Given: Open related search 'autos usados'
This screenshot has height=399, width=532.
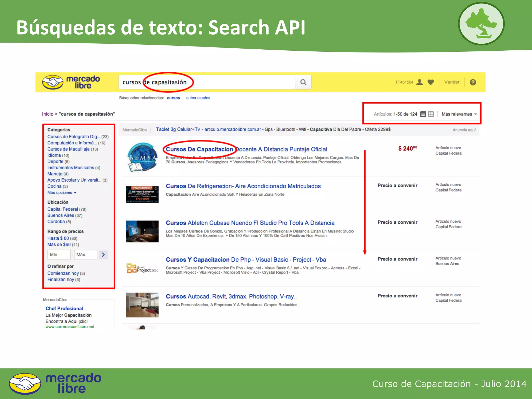Looking at the screenshot, I should coord(198,98).
